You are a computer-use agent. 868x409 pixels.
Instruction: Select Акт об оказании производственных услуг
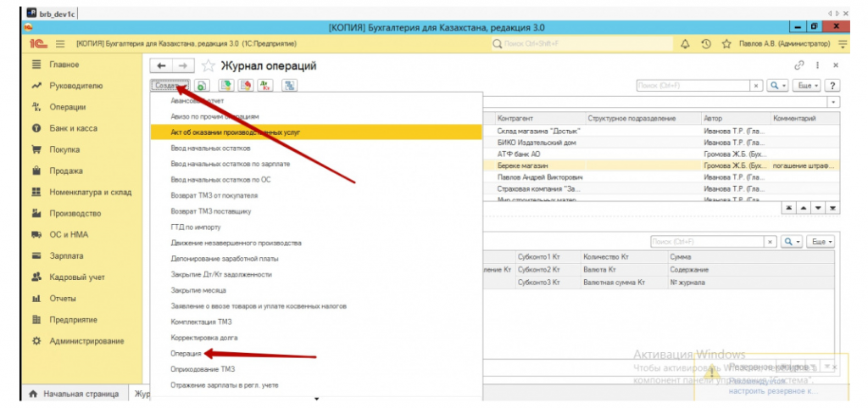[236, 132]
